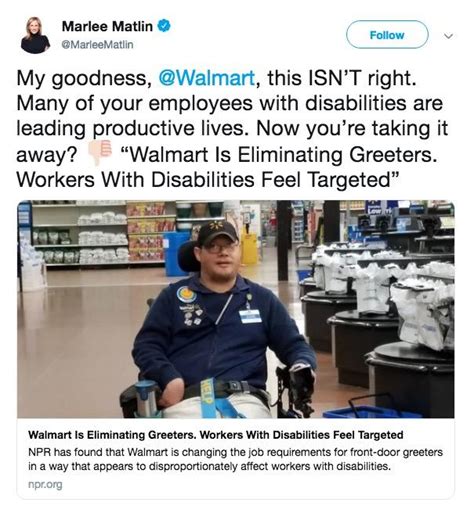Click the Walmart spark logo on cap
This screenshot has height=506, width=474.
pos(216,228)
